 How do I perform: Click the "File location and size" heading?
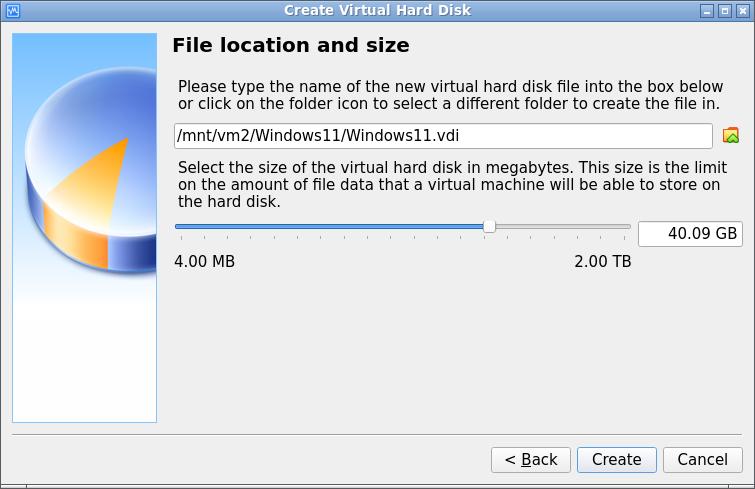(x=291, y=46)
